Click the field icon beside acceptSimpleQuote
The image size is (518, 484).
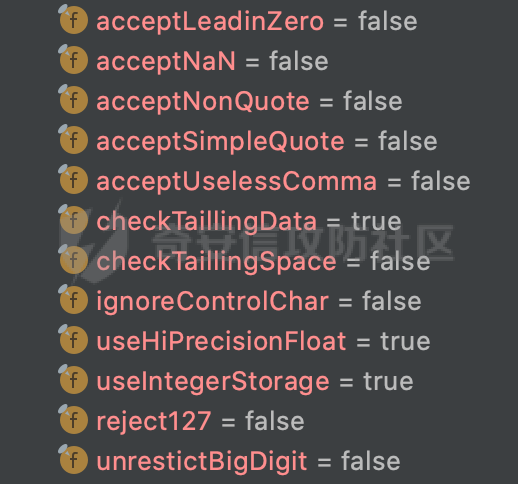[74, 140]
